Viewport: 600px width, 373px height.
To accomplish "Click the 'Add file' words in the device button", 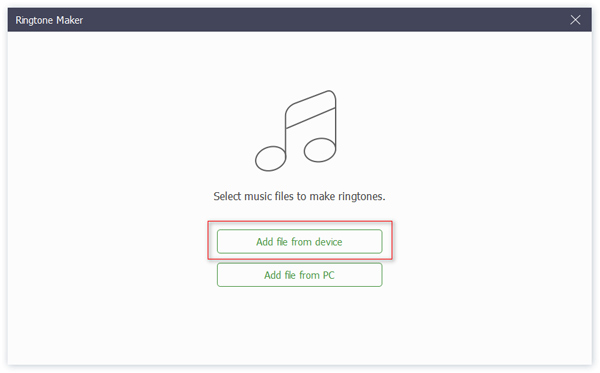I will click(x=272, y=242).
